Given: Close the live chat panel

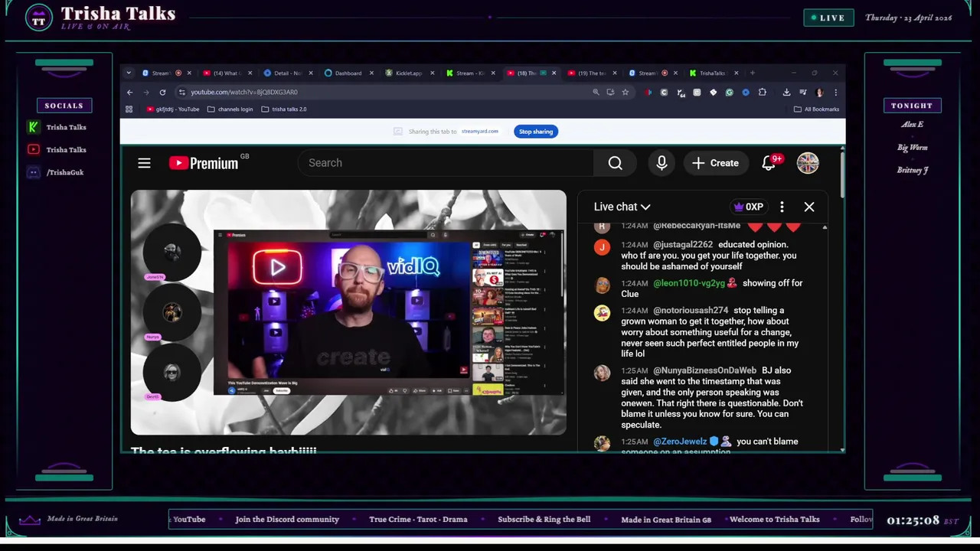Looking at the screenshot, I should (809, 207).
